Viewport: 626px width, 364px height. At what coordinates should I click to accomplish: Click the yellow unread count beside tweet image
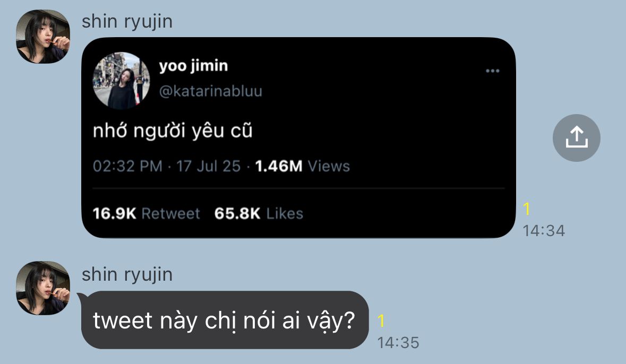(527, 209)
